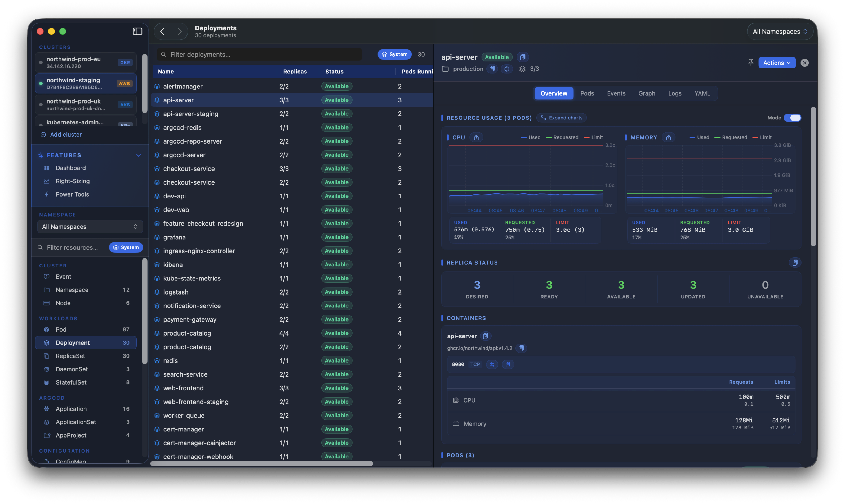Click the Dashboard grid icon
Viewport: 845px width, 504px height.
47,168
